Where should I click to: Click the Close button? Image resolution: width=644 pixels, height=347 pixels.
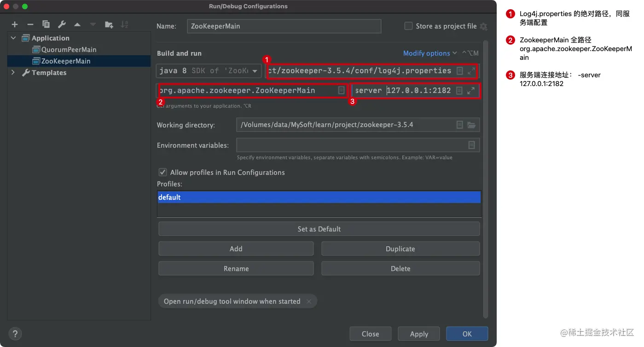tap(371, 334)
